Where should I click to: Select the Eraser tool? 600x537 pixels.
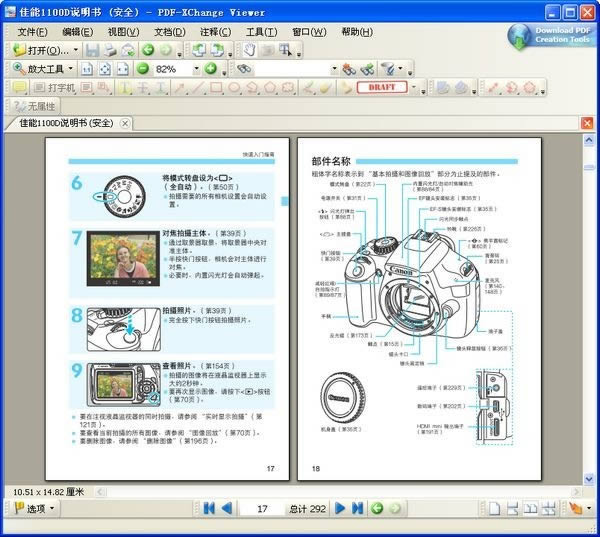[326, 88]
